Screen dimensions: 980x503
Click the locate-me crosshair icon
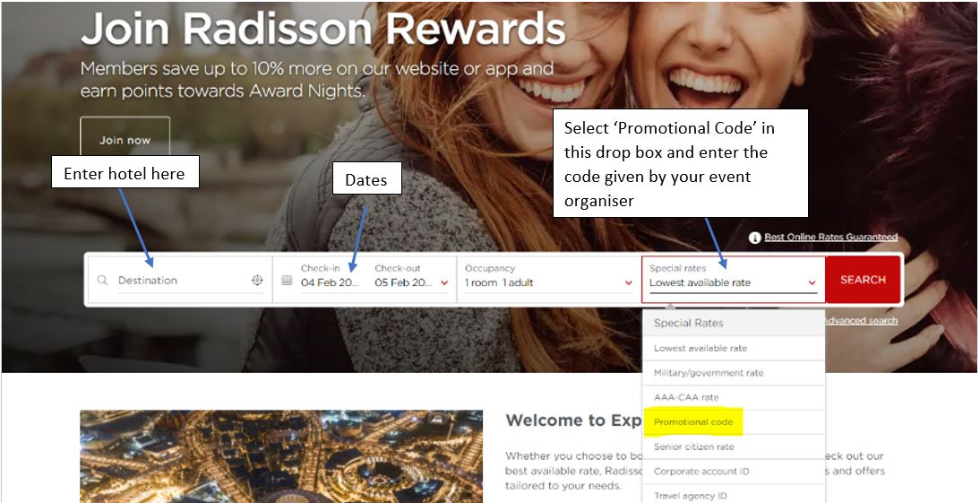257,281
